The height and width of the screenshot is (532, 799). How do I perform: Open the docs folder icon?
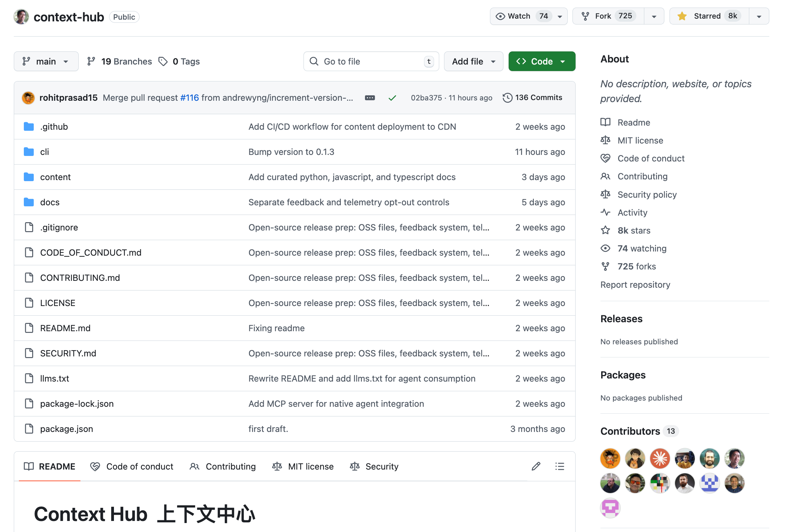coord(29,202)
